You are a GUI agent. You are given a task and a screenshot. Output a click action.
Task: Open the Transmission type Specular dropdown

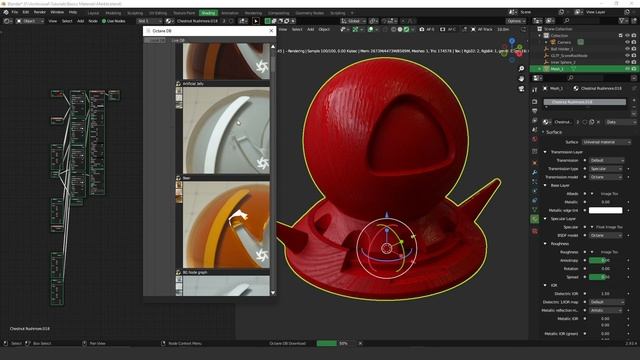[x=607, y=169]
